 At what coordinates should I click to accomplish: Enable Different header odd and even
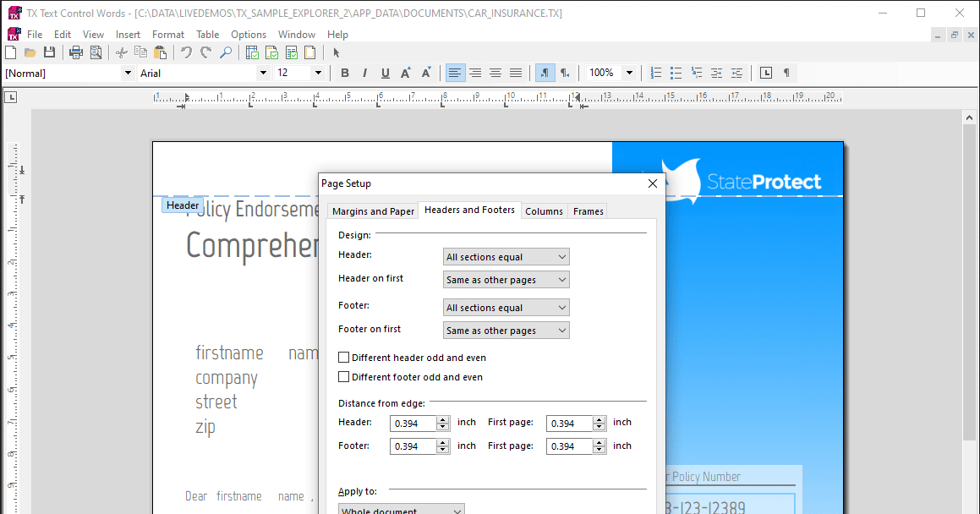pyautogui.click(x=344, y=357)
